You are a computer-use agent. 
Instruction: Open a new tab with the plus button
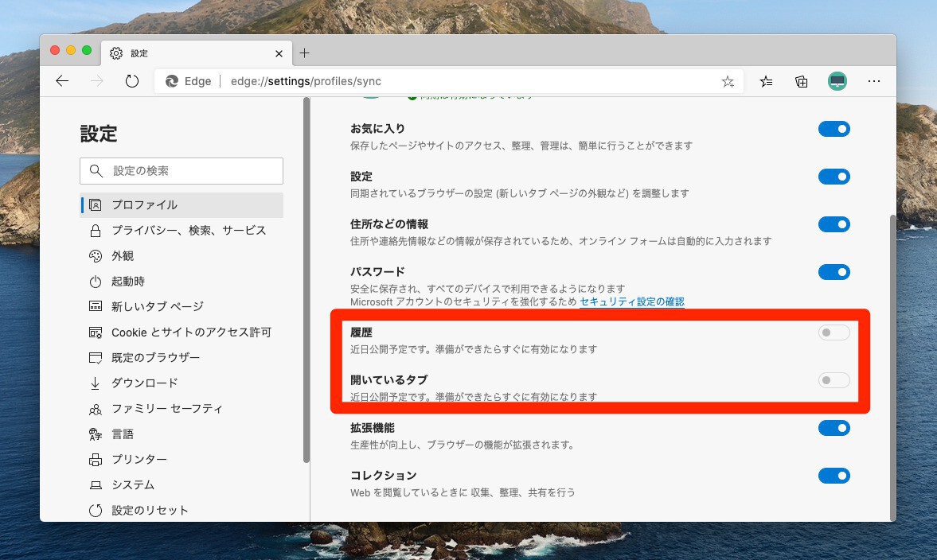[304, 53]
